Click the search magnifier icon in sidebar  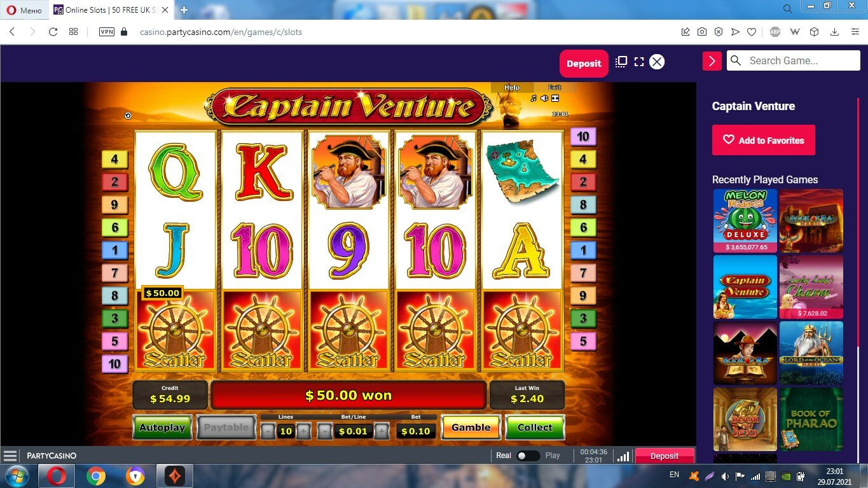pos(736,60)
